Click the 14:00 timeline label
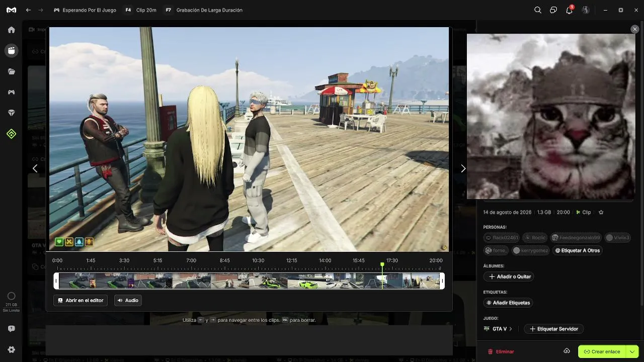The width and height of the screenshot is (644, 362). tap(325, 260)
